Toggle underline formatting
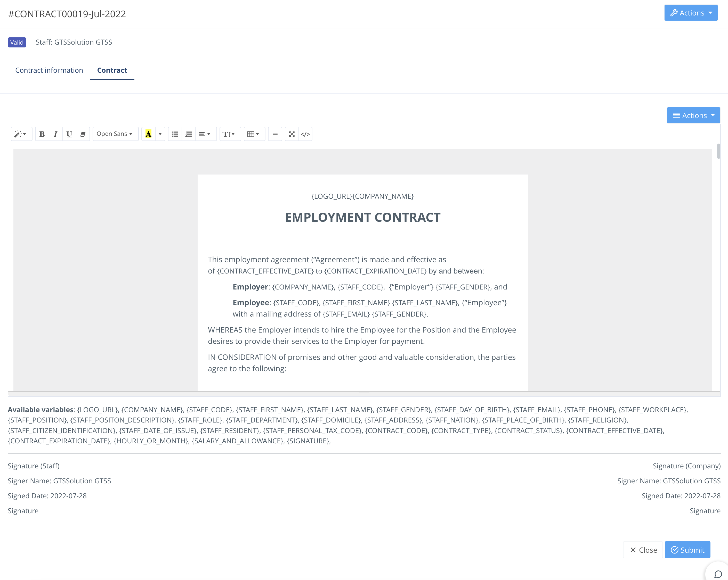 point(69,134)
